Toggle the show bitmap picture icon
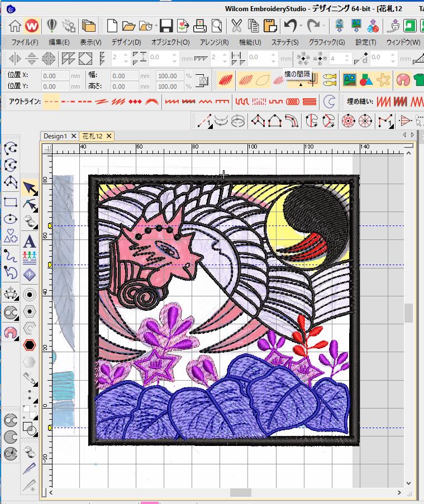424x504 pixels. 349,80
